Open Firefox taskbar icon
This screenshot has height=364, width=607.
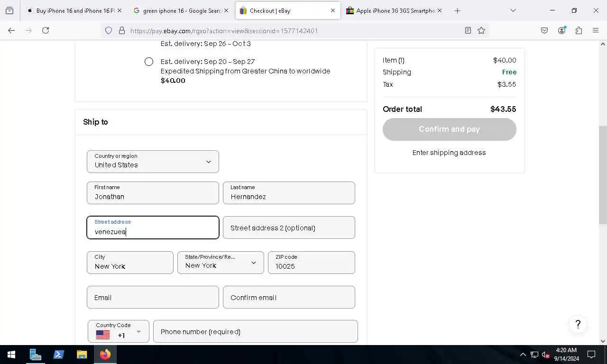click(105, 355)
